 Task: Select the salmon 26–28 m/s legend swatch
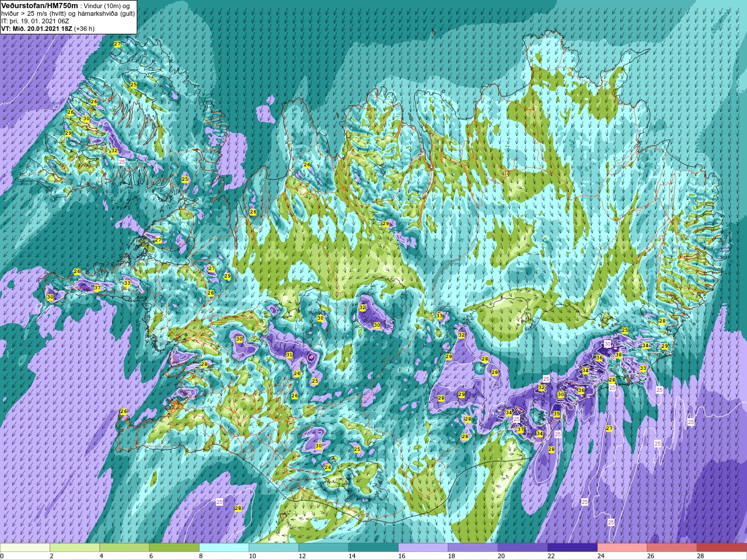point(672,548)
